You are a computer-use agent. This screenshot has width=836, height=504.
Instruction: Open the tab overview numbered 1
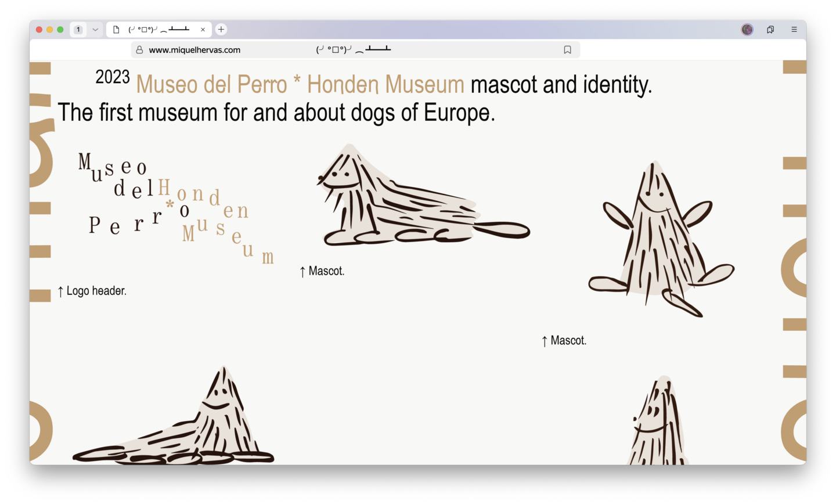click(x=78, y=30)
